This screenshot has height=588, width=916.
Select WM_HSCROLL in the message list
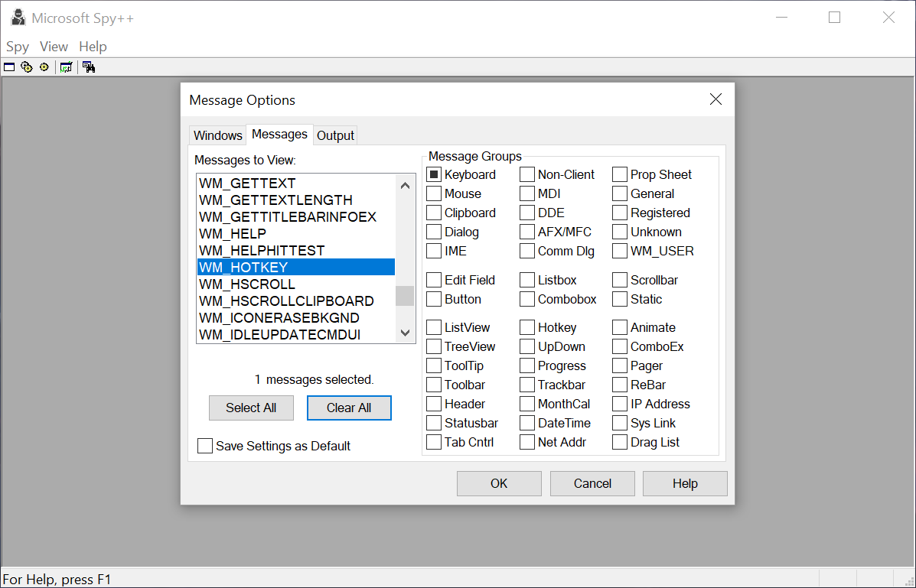pos(296,284)
